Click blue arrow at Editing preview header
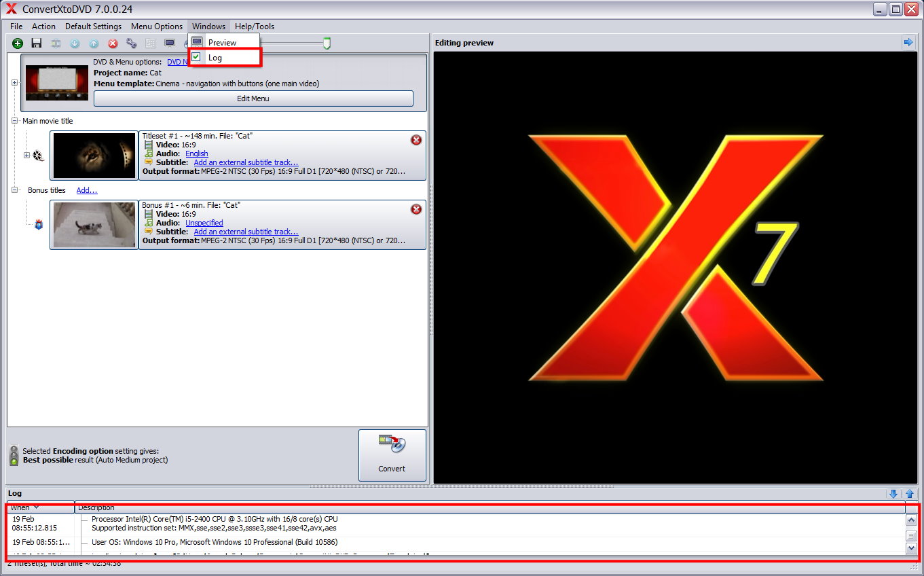This screenshot has width=924, height=576. tap(908, 42)
